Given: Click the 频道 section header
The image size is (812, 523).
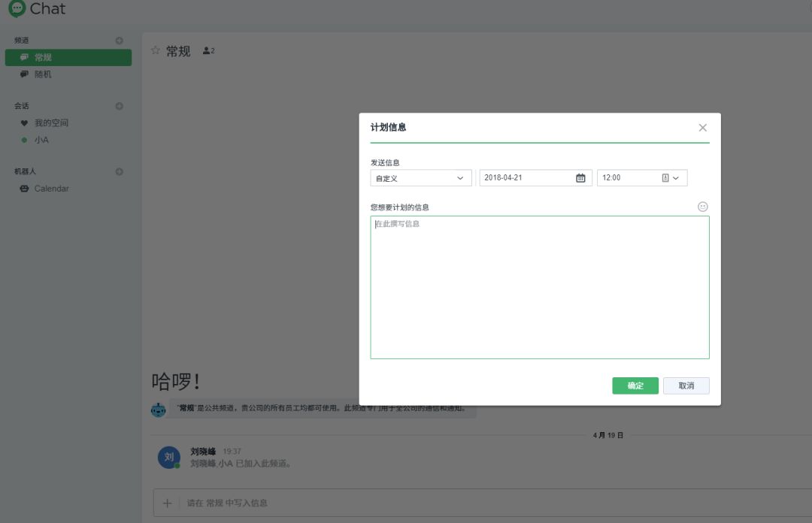Looking at the screenshot, I should click(x=21, y=41).
